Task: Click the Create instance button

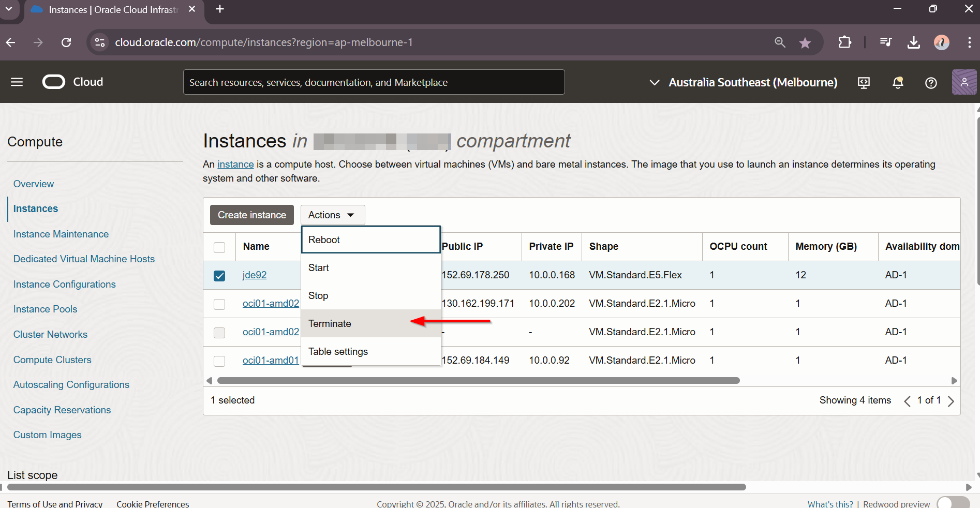Action: (251, 215)
